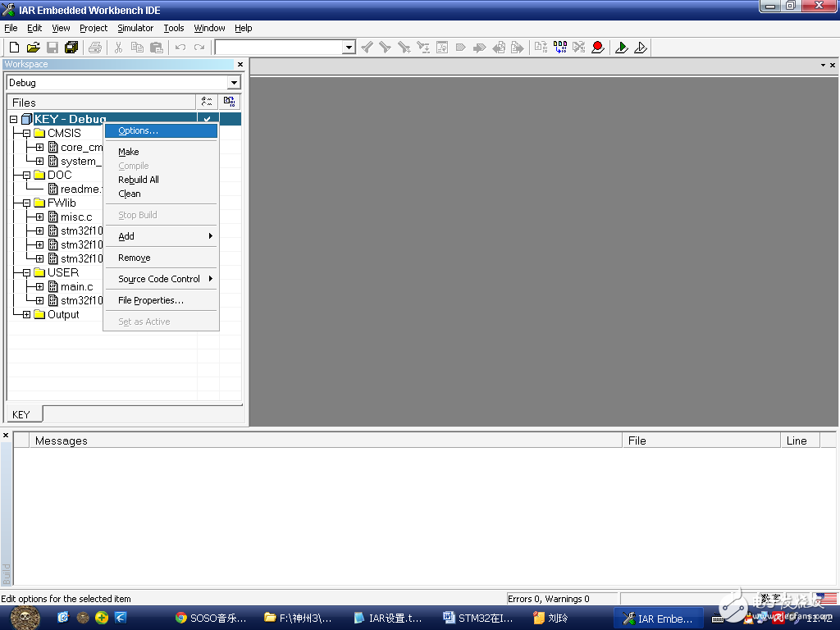Collapse the CMSIS folder node
The image size is (840, 630).
click(x=26, y=133)
